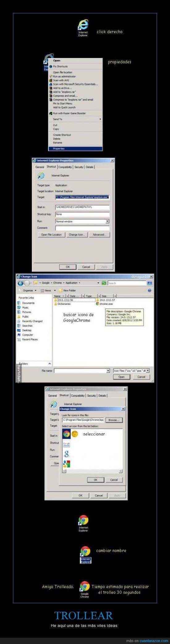Switch to the Compatibility tab in Properties

65,167
